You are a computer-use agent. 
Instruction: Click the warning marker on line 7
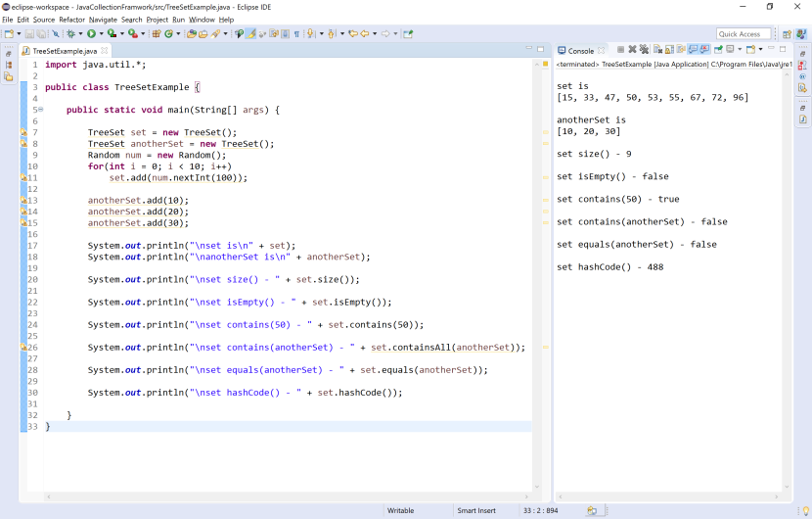pyautogui.click(x=23, y=132)
